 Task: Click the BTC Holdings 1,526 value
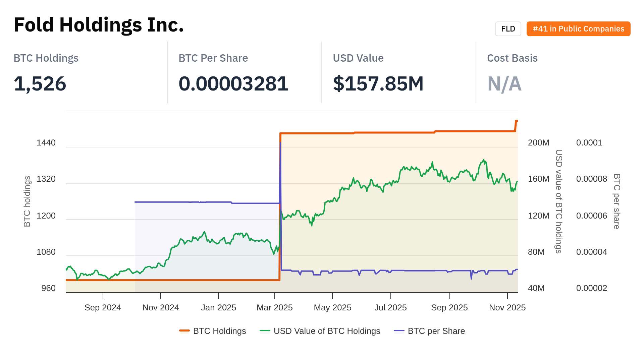(x=40, y=83)
